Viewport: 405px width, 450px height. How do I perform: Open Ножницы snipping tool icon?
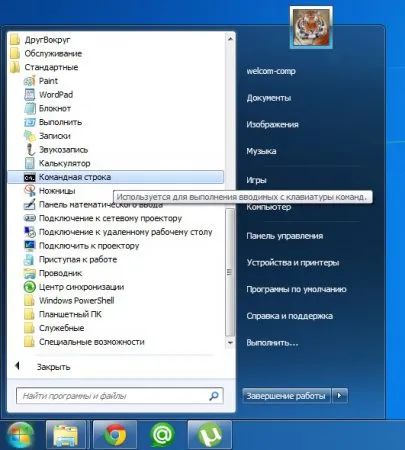[x=29, y=191]
